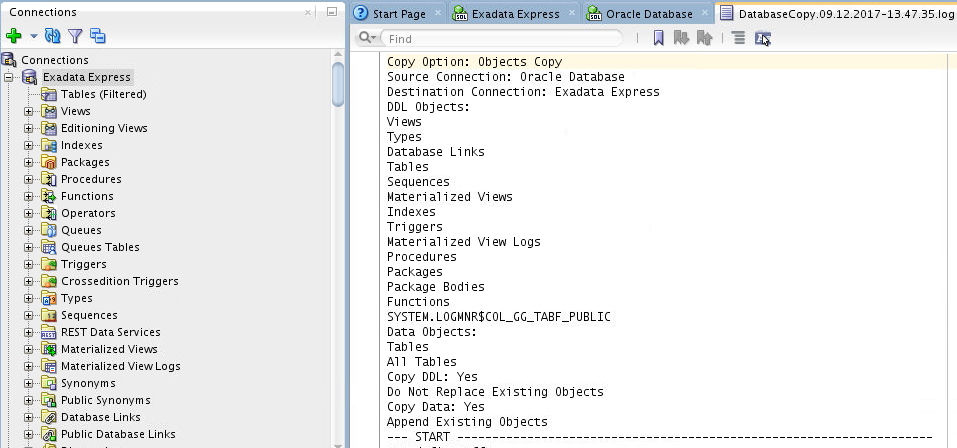This screenshot has height=448, width=957.
Task: Toggle bookmark in the log editor toolbar
Action: (659, 38)
